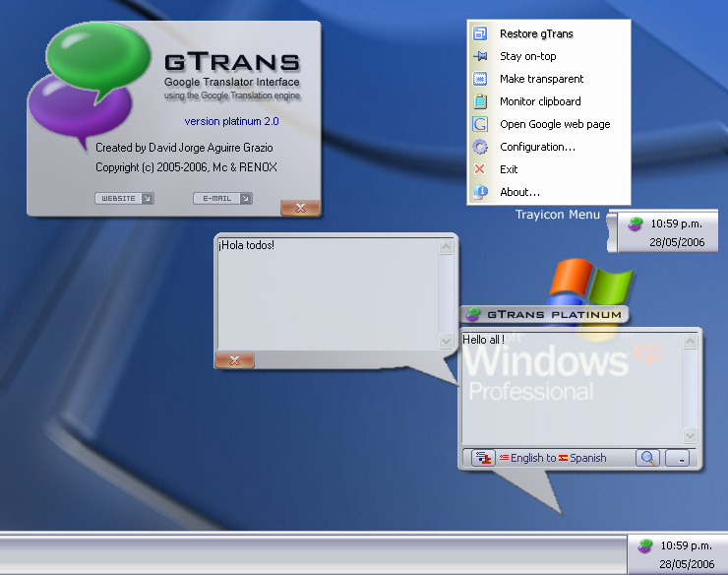This screenshot has height=575, width=728.
Task: Click gTrans tray icon in bottom taskbar
Action: [645, 545]
